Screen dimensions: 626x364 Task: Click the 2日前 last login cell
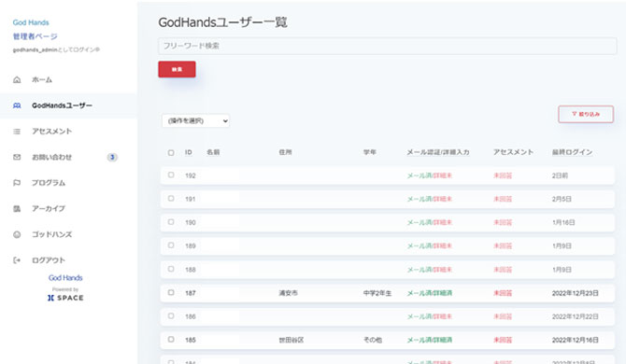[x=560, y=175]
